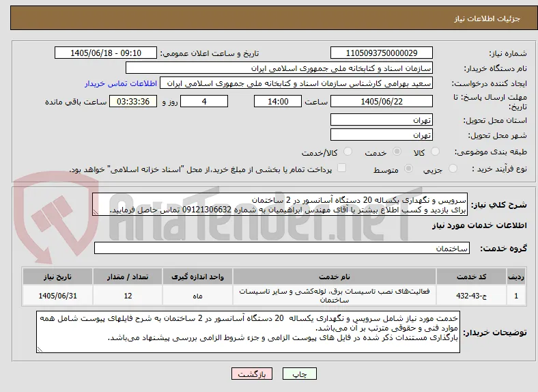
Task: Click the announcement date field 1405/06/18 - 09:10
Action: point(106,53)
